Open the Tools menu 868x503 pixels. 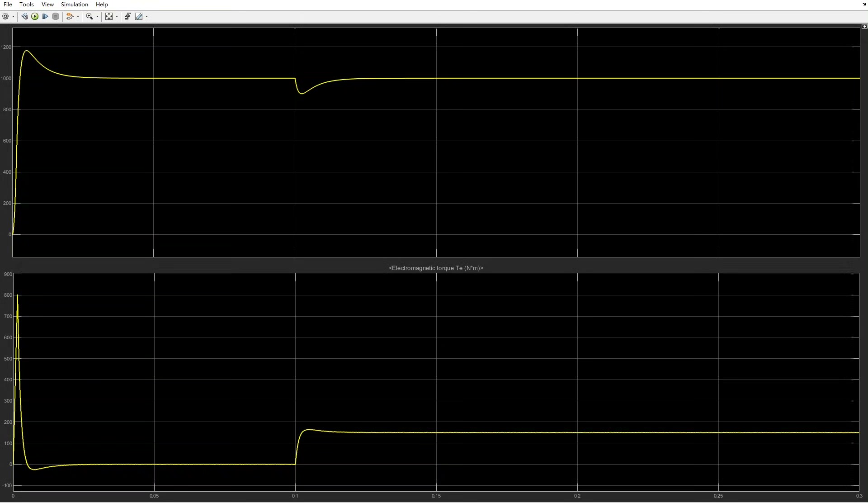(x=26, y=5)
